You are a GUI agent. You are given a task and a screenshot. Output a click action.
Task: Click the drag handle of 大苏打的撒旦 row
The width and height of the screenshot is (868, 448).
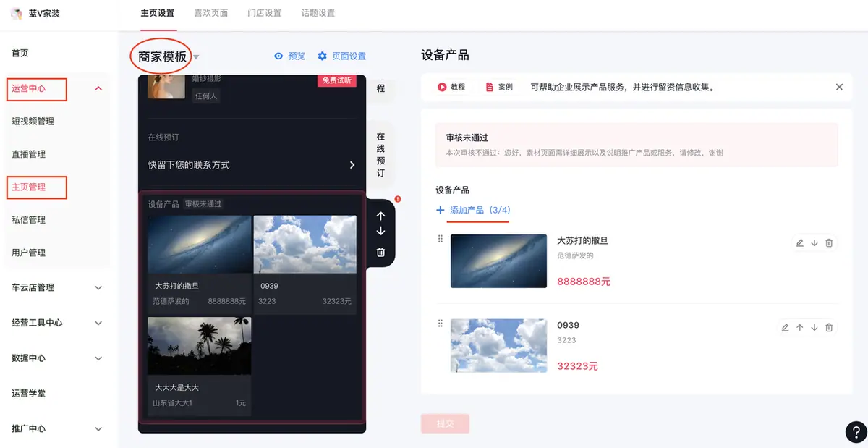click(x=440, y=239)
